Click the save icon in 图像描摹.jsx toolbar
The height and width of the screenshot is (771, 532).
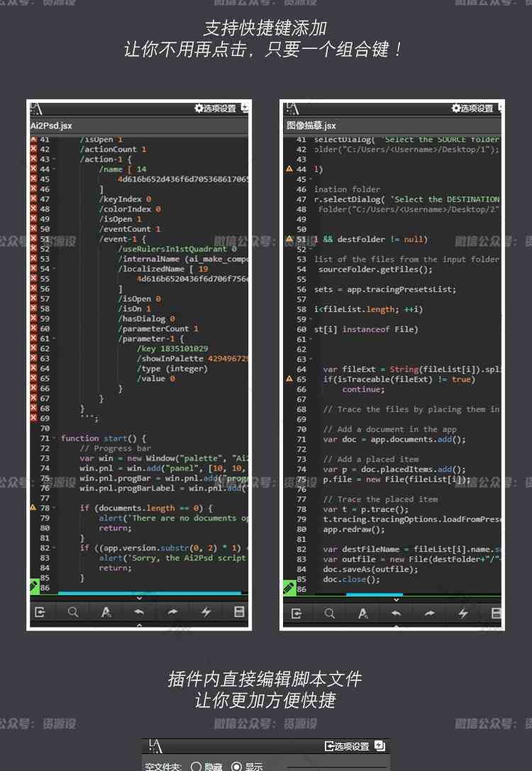(496, 613)
